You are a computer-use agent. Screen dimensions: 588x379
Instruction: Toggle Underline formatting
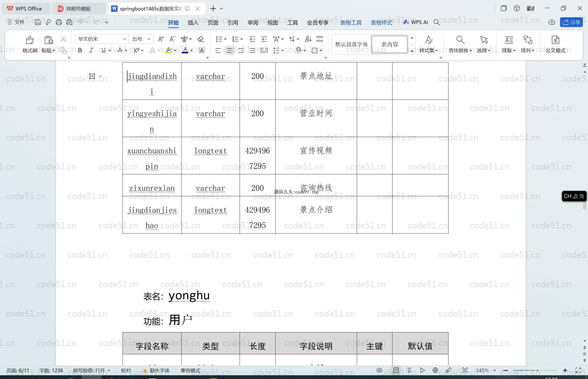click(x=103, y=50)
